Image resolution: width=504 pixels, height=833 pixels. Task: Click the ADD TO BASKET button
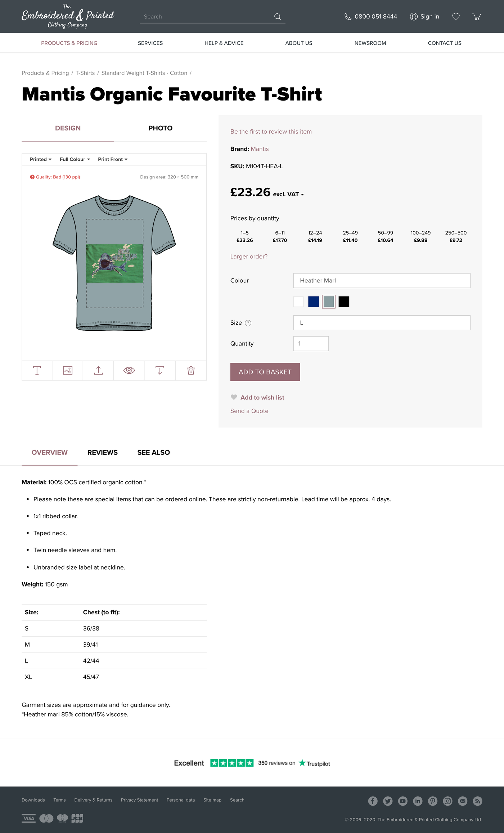(265, 372)
